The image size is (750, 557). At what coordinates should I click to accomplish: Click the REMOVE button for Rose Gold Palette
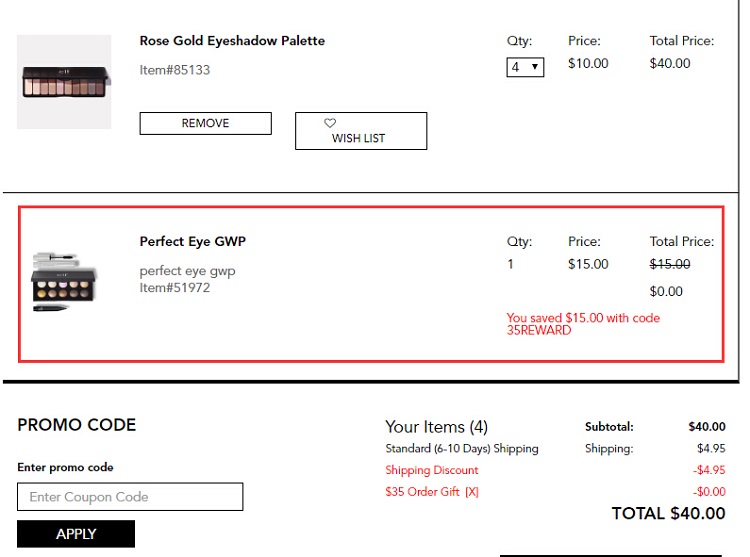click(206, 123)
